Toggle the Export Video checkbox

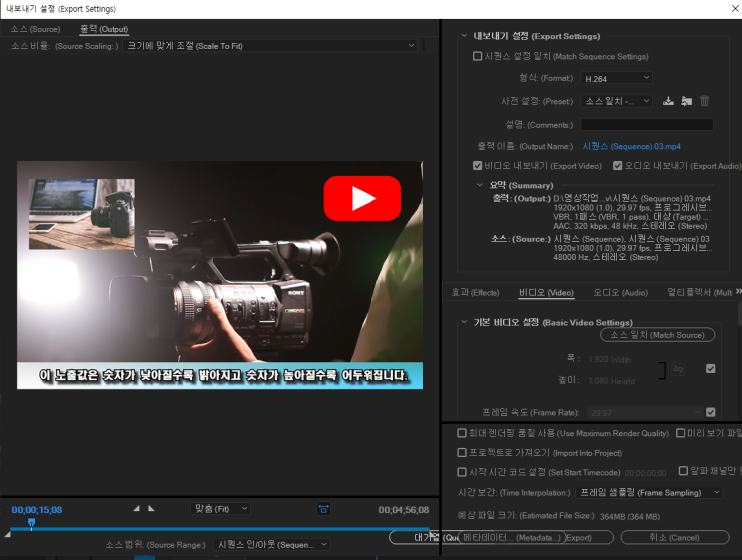pos(478,166)
